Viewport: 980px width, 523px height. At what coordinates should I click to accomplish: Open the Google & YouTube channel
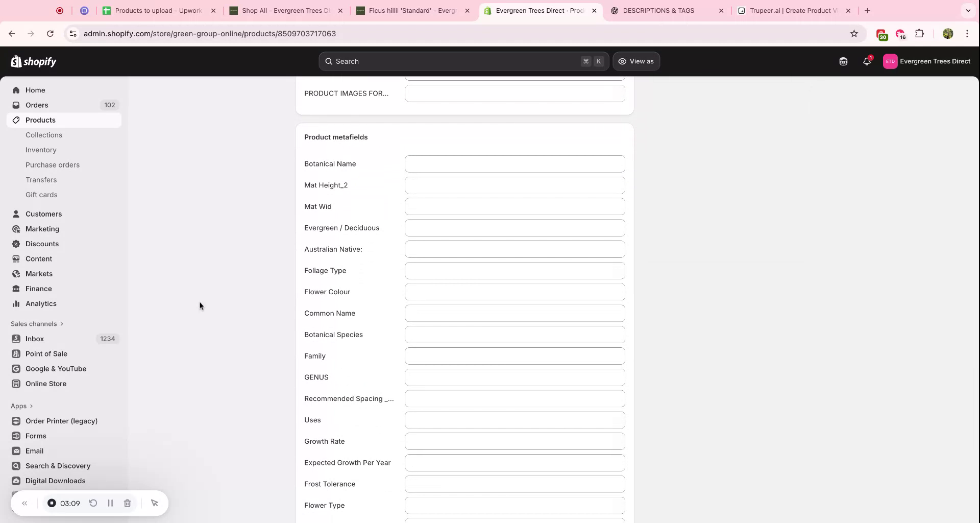(x=55, y=368)
